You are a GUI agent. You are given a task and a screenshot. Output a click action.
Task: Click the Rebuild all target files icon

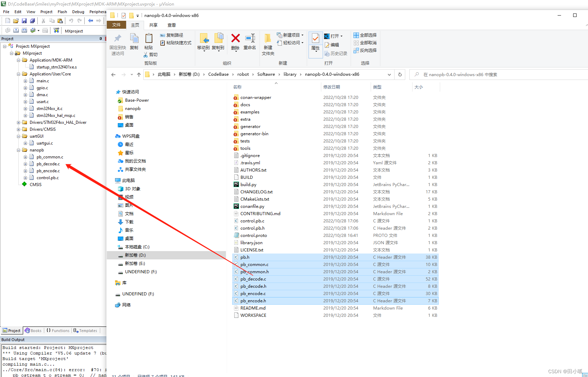[x=24, y=30]
